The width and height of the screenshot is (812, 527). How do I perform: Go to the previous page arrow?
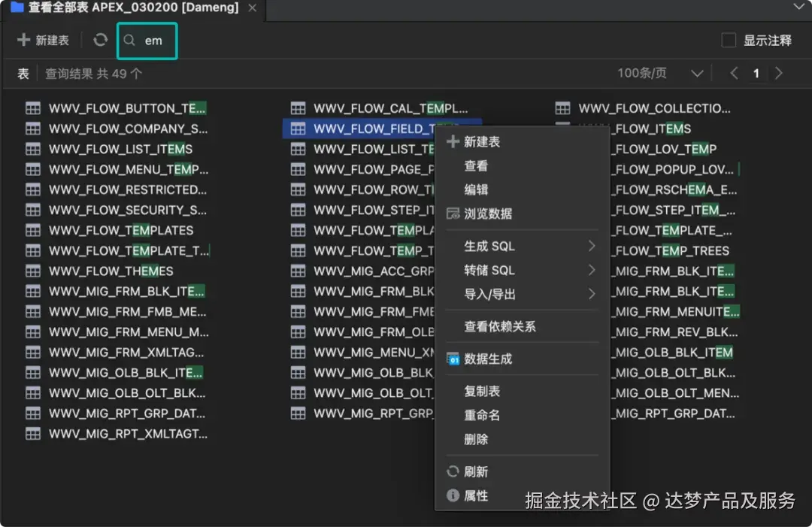[734, 74]
